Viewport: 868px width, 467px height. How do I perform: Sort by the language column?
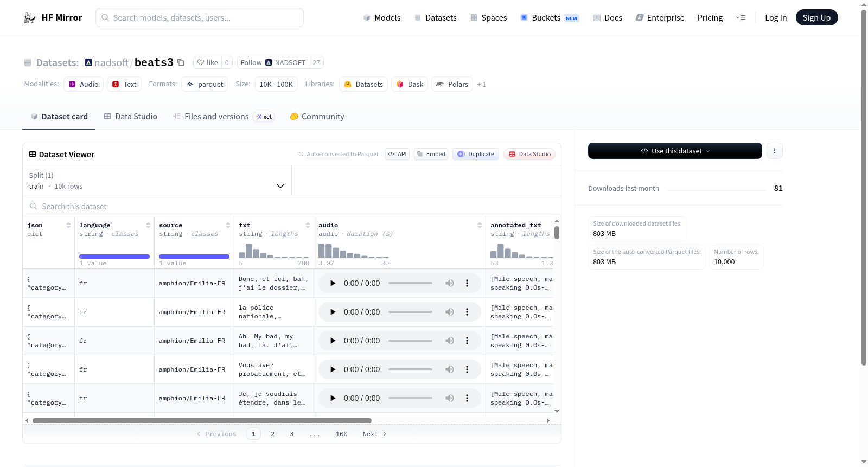[148, 225]
